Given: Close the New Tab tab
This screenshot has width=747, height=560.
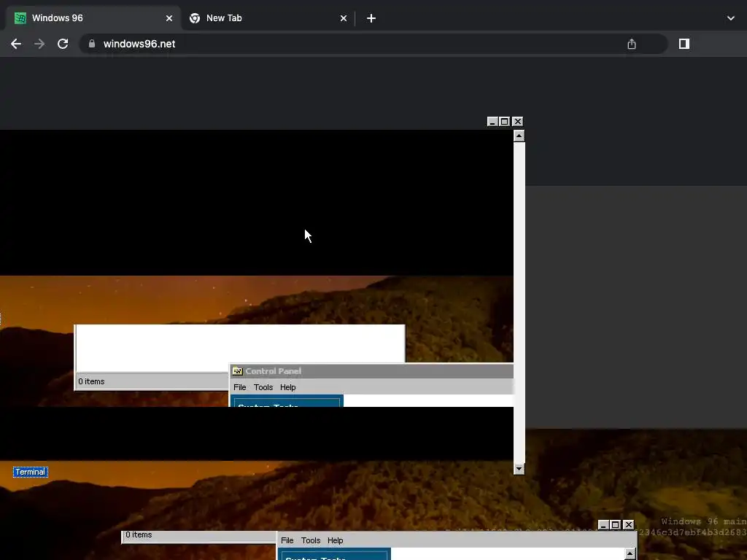Looking at the screenshot, I should [x=344, y=18].
